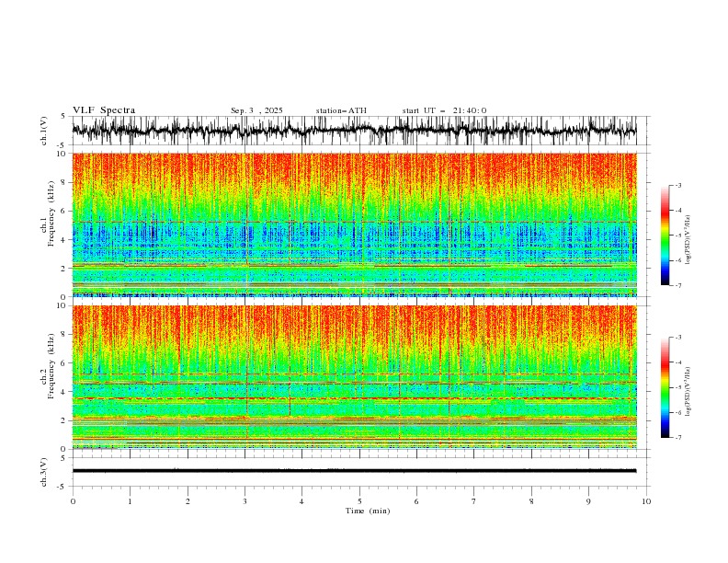Click the ch.1 spectrogram color bar
Screen dimensions: 728x563
665,236
